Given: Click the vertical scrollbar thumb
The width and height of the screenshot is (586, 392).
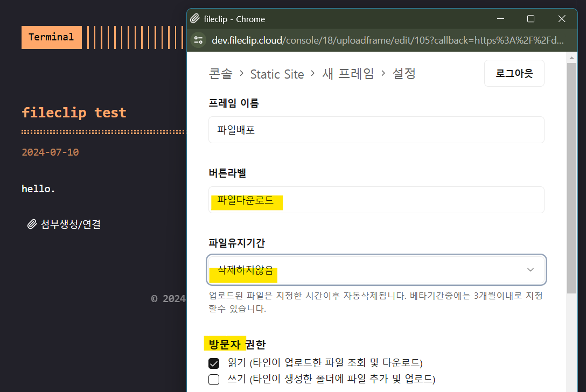Looking at the screenshot, I should pos(571,178).
